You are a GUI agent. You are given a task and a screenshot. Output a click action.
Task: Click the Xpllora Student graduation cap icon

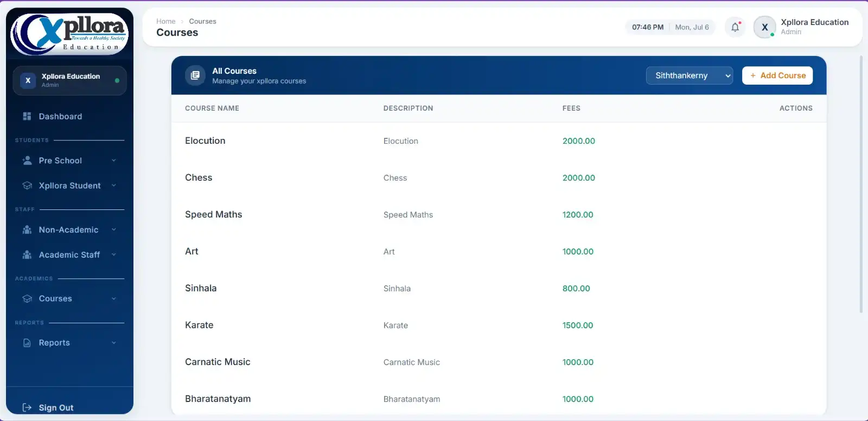click(x=27, y=186)
